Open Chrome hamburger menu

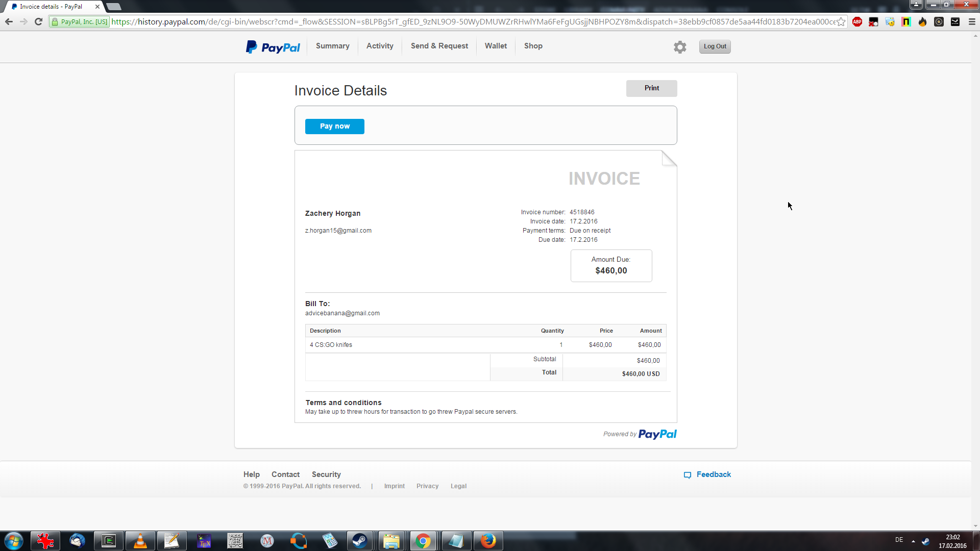(x=972, y=22)
